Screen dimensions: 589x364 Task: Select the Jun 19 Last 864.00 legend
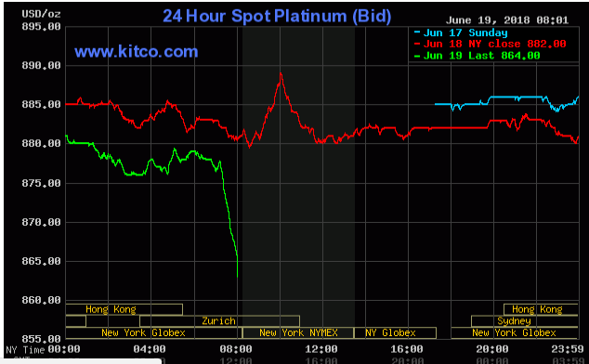pos(478,56)
